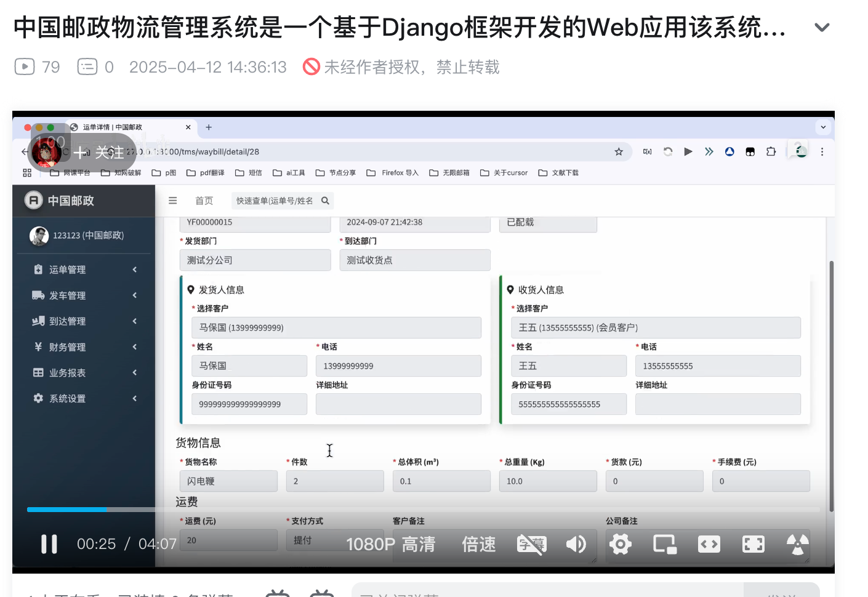
Task: Click the 运单管理 chevron arrow
Action: point(134,270)
